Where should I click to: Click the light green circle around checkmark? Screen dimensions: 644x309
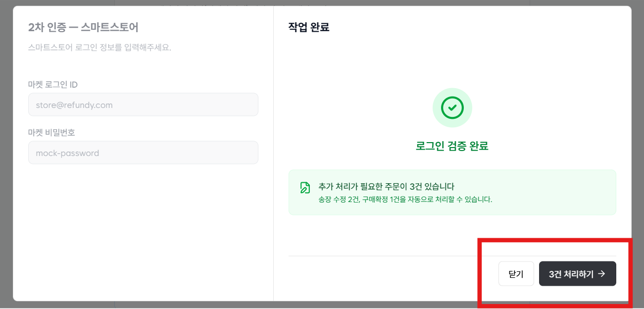point(452,107)
